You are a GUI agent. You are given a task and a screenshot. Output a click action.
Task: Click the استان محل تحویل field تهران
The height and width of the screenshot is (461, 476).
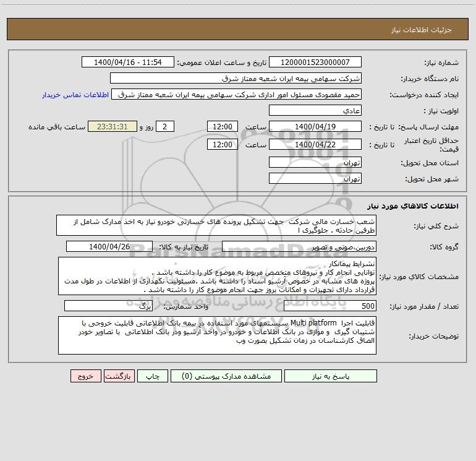click(x=315, y=162)
